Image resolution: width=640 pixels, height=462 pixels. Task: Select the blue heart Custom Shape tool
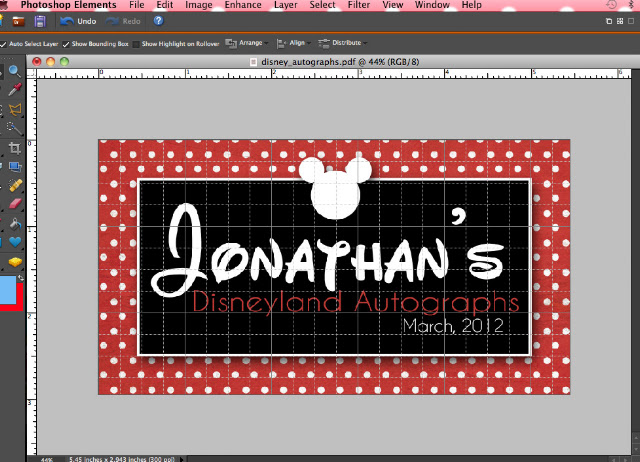pos(15,242)
